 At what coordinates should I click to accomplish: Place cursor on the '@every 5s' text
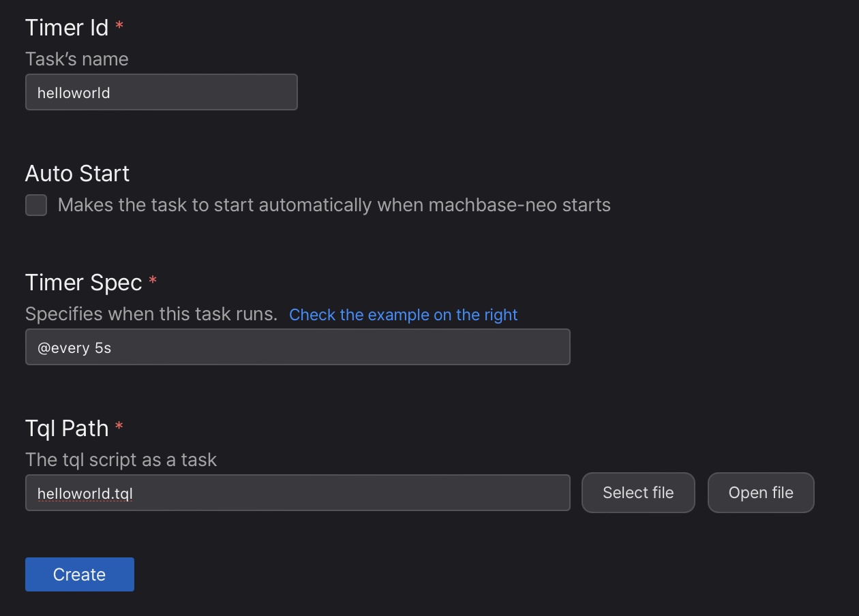74,348
